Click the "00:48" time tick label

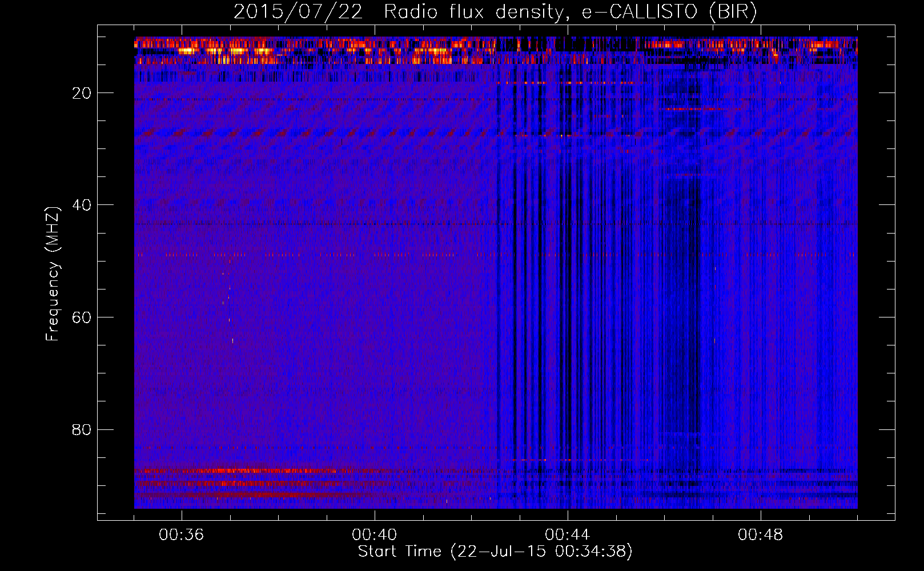[x=761, y=534]
